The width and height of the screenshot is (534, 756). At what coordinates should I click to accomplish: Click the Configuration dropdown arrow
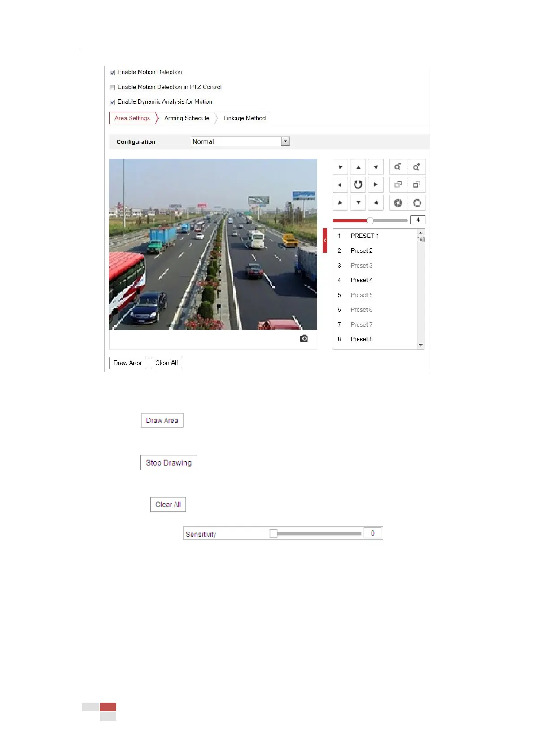[x=285, y=141]
